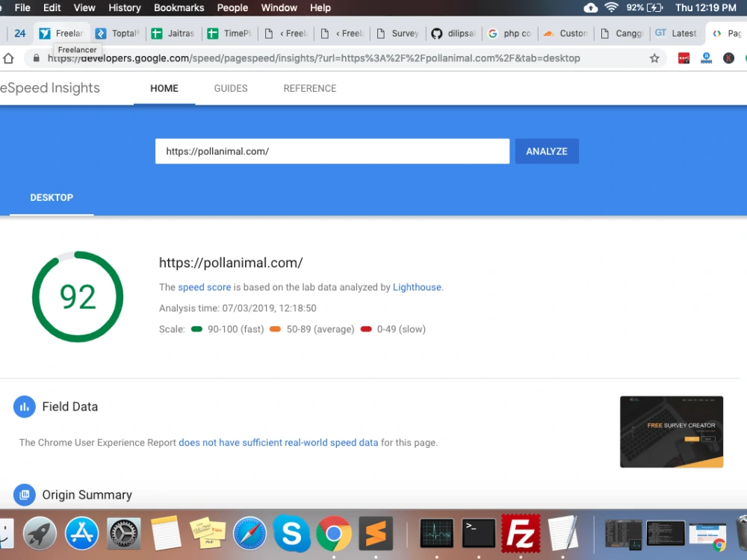747x560 pixels.
Task: Click the lock icon in address bar
Action: [36, 58]
